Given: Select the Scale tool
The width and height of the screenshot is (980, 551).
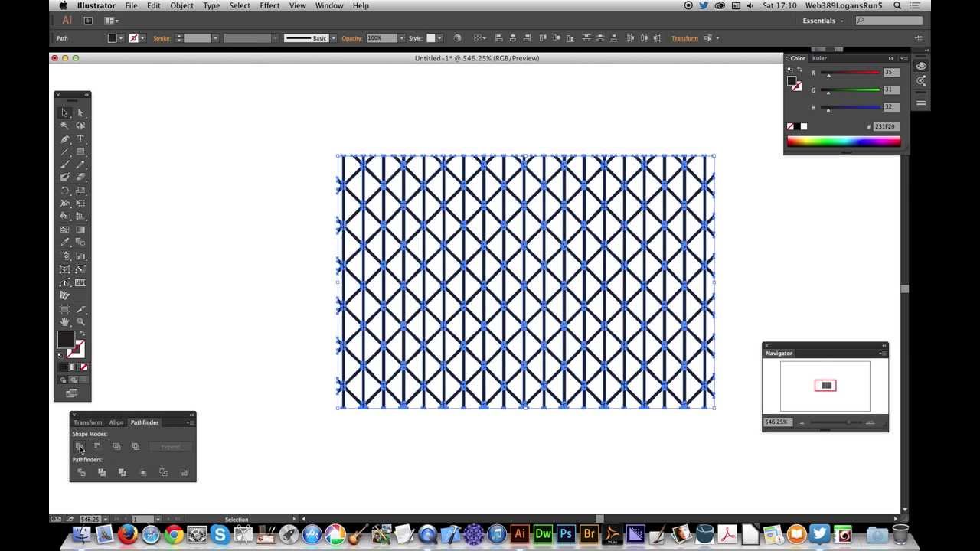Looking at the screenshot, I should [80, 191].
